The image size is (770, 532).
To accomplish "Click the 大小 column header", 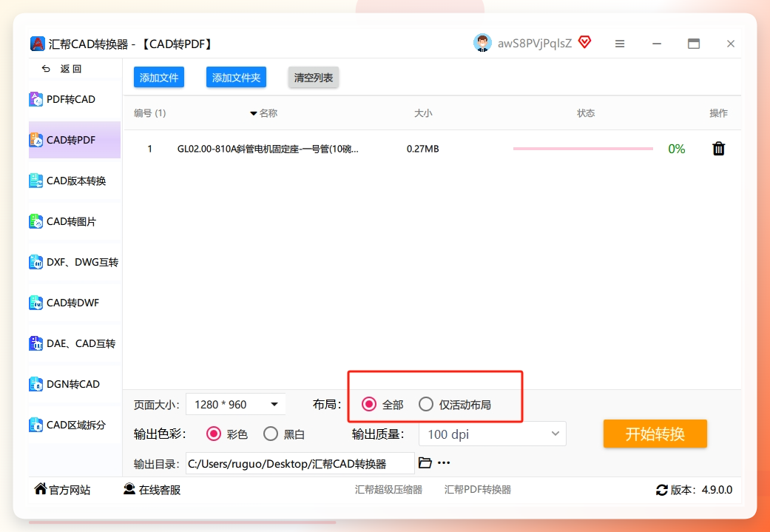I will pyautogui.click(x=423, y=113).
